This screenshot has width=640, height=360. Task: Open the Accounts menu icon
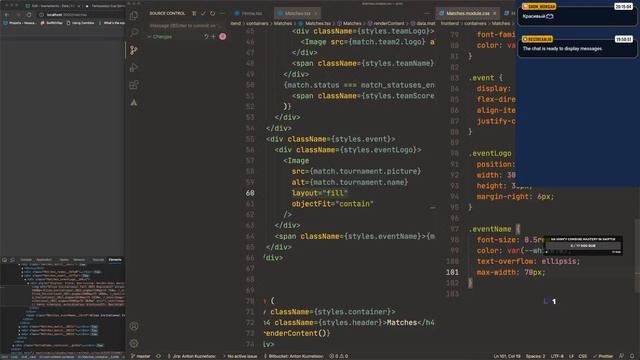[134, 326]
